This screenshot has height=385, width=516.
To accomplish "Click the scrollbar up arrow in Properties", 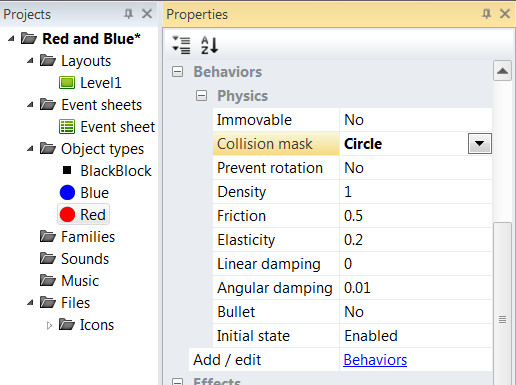I will point(502,71).
